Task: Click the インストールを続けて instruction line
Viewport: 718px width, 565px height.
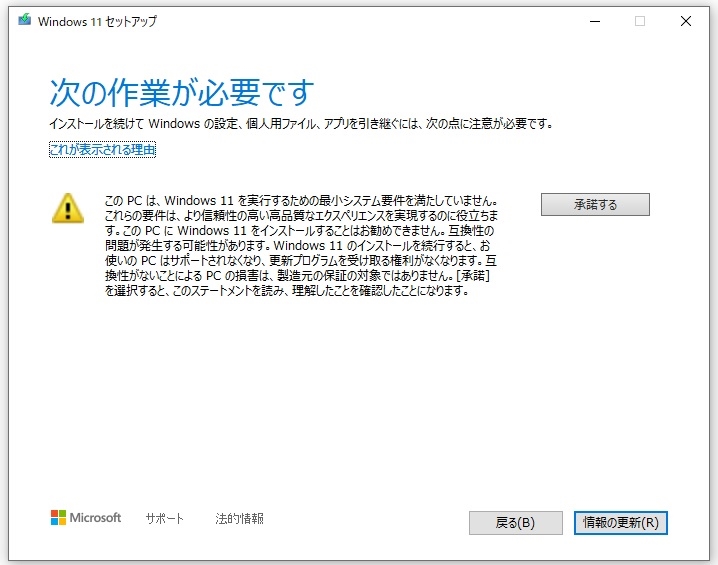Action: coord(301,124)
